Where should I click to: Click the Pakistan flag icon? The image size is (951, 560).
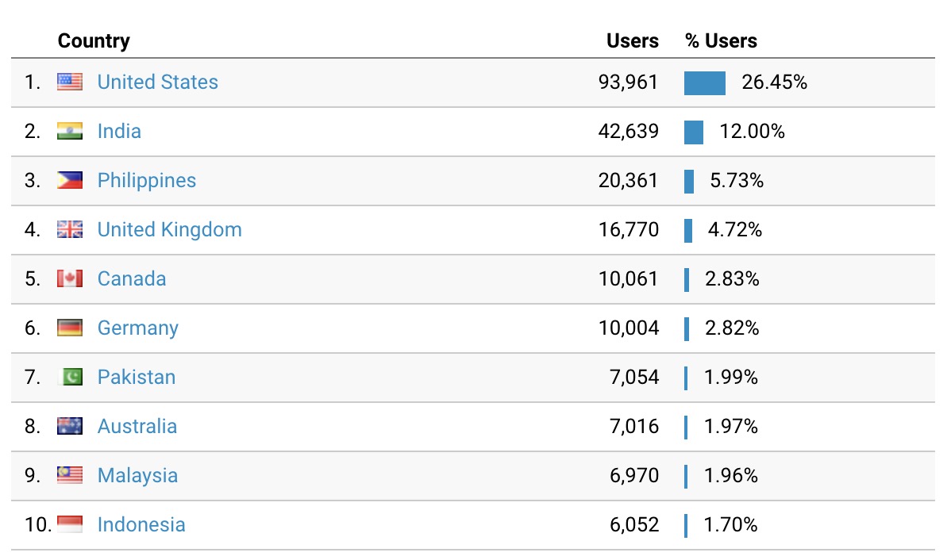tap(72, 377)
